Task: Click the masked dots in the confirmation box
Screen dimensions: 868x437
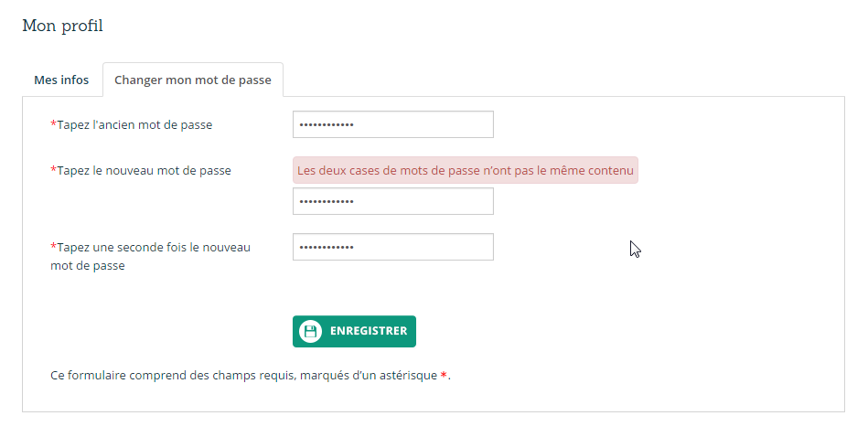Action: click(x=327, y=247)
